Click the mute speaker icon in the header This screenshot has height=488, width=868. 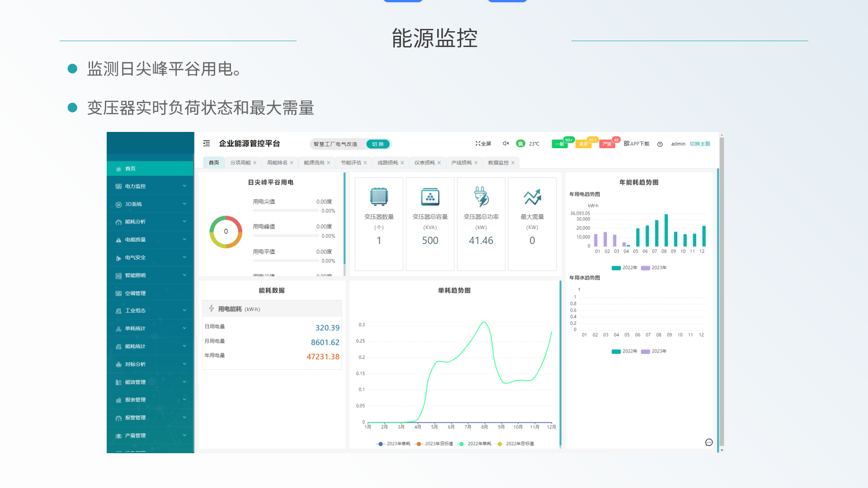click(505, 143)
